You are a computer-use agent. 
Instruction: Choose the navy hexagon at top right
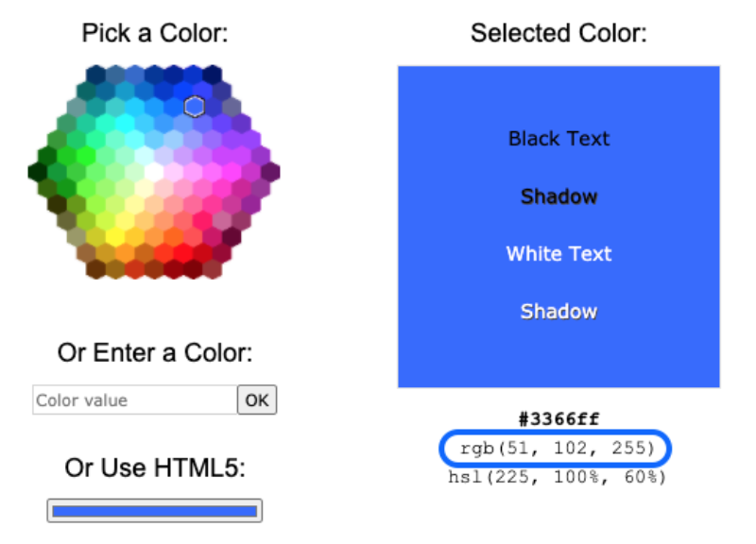point(212,75)
